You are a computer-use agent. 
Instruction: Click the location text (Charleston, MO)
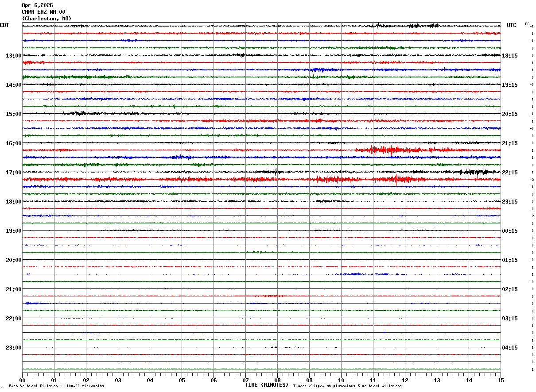click(47, 19)
